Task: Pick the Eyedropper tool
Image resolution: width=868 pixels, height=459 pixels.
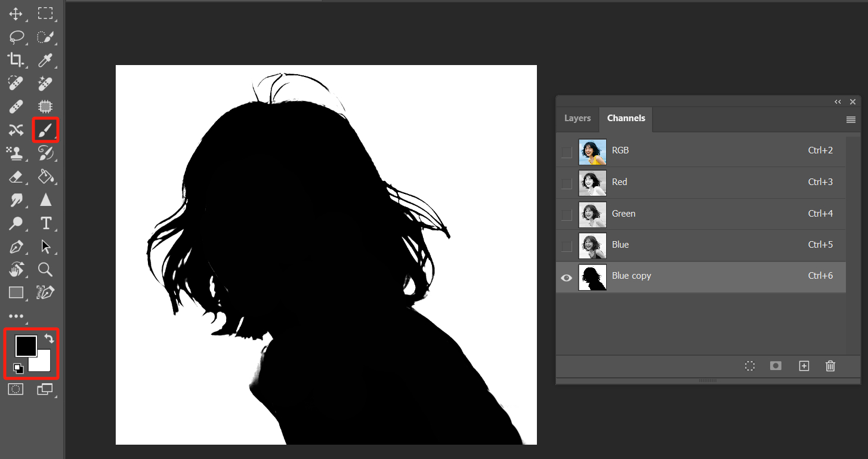Action: pos(45,60)
